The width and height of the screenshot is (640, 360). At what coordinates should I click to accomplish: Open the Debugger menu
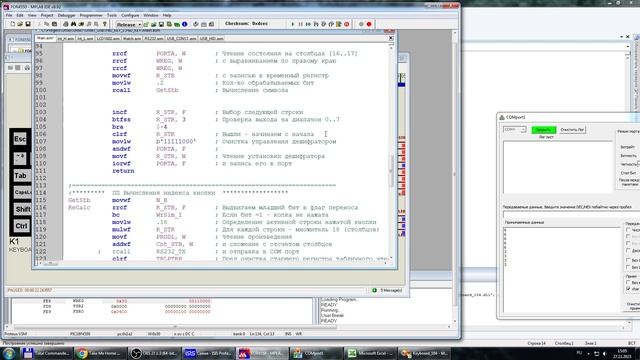(x=67, y=15)
